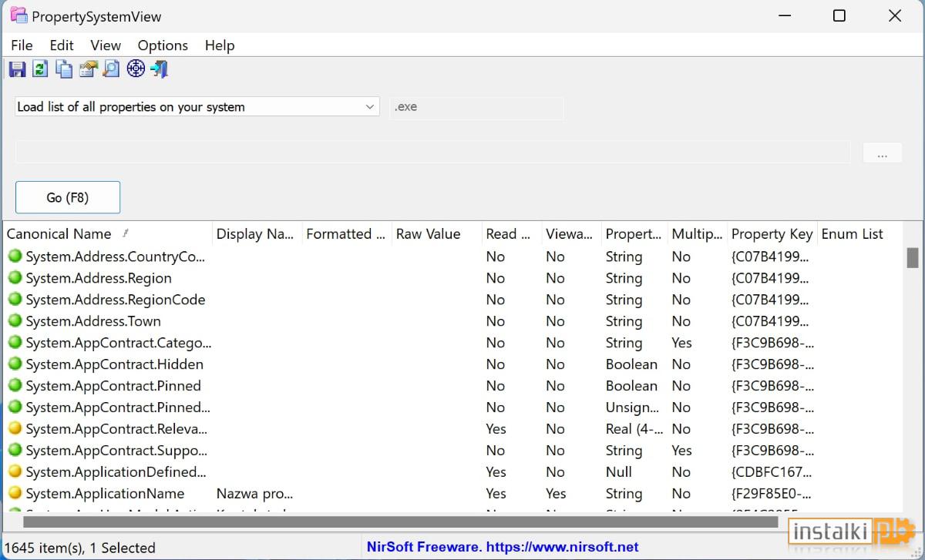Sort by Formatted column header

(x=347, y=234)
